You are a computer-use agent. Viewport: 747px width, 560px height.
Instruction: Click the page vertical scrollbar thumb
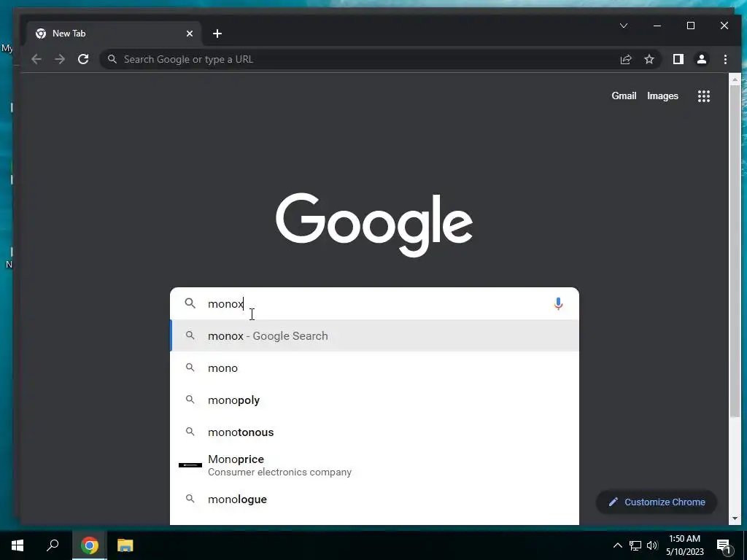[734, 252]
